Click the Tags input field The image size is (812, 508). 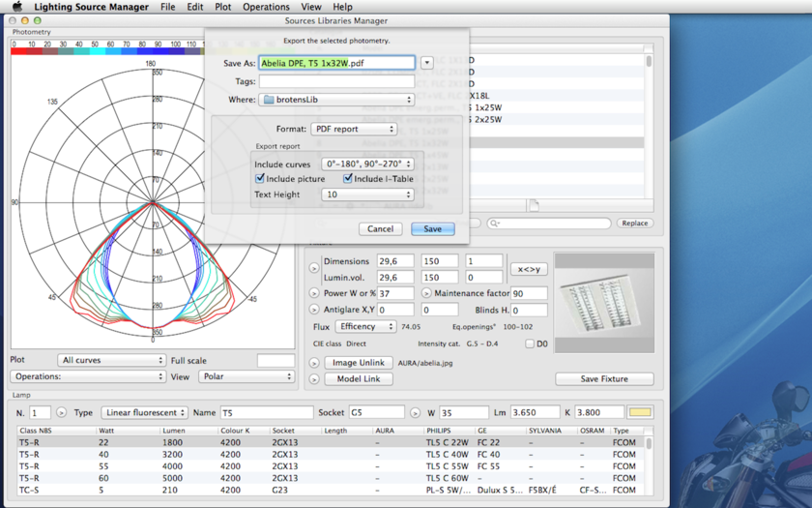click(x=336, y=82)
